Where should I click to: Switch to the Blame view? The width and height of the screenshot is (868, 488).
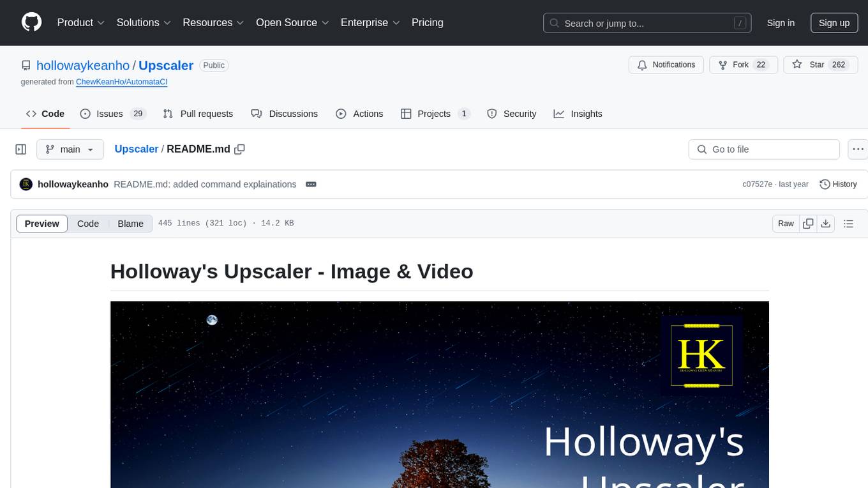tap(130, 224)
